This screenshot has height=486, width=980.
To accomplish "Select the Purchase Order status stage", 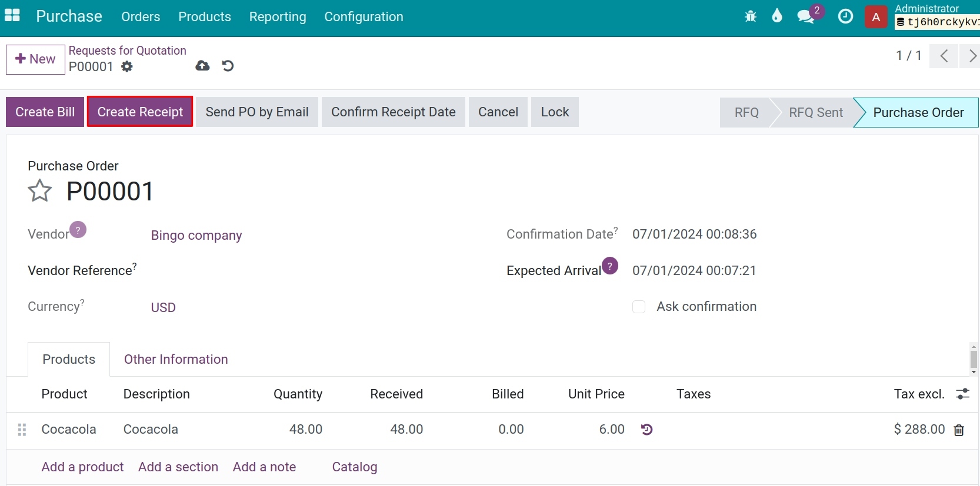I will (918, 112).
